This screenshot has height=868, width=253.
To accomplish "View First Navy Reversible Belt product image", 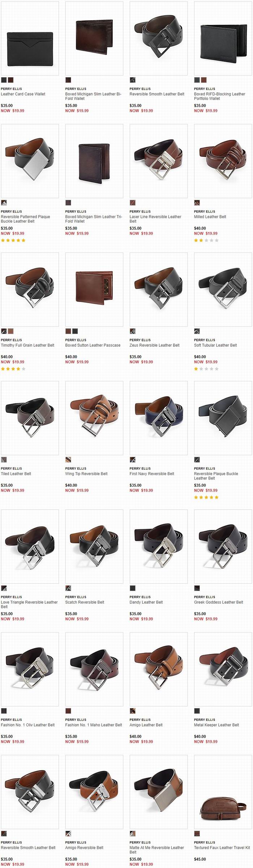I will 159,418.
